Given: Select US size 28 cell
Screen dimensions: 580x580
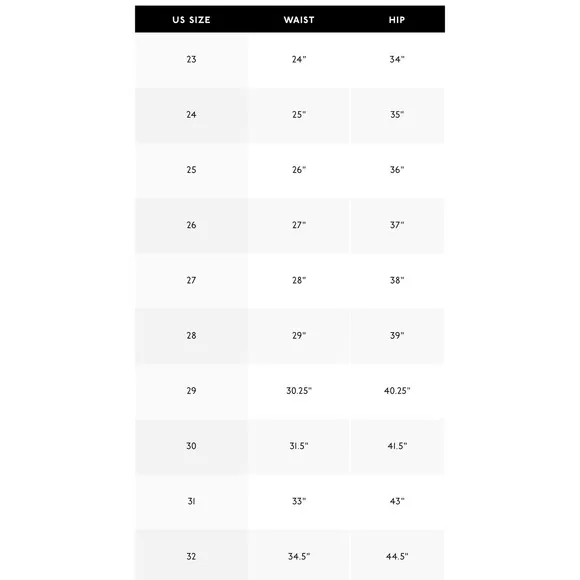Looking at the screenshot, I should [191, 335].
